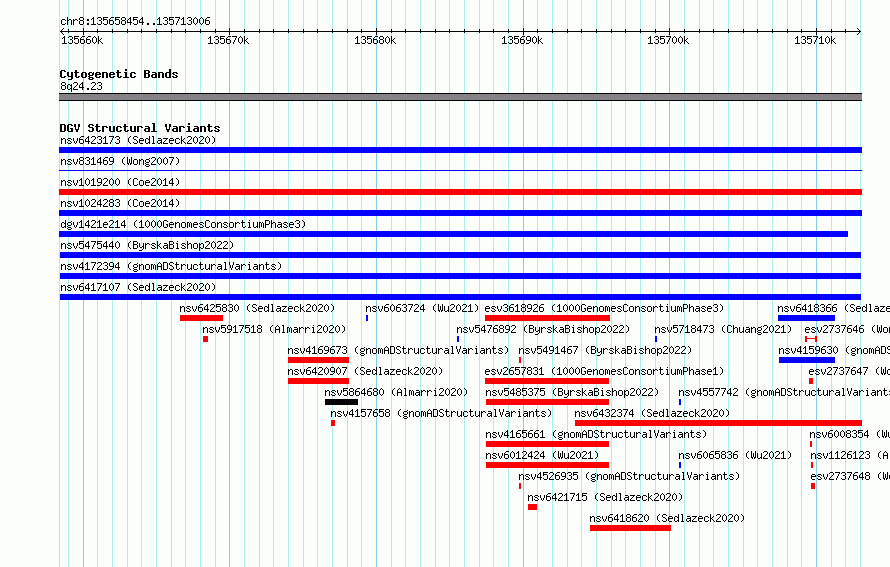
Task: Select nsv6065836 (Wu2021) label
Action: point(735,455)
